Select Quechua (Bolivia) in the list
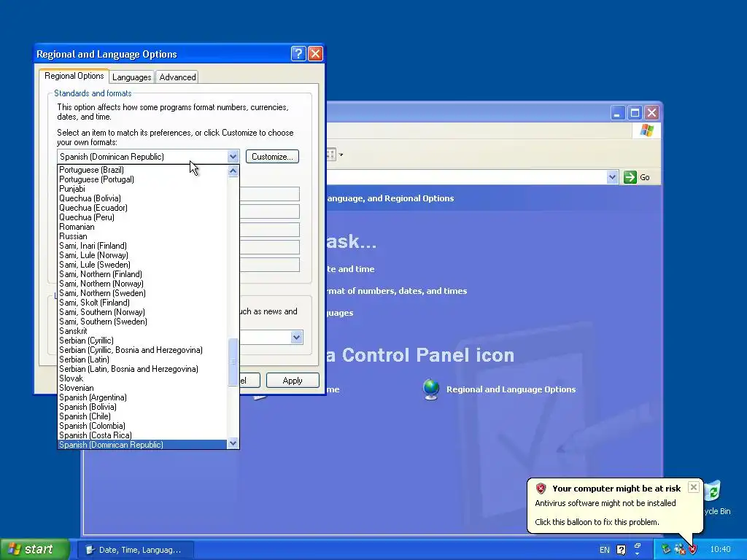The image size is (747, 560). point(142,198)
